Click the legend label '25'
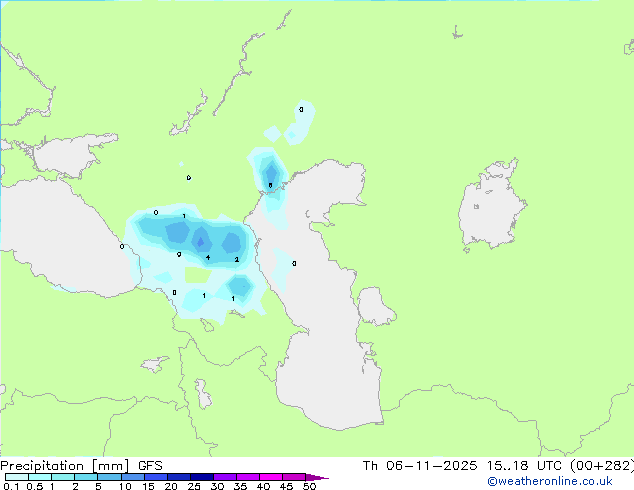The image size is (634, 490). click(194, 486)
